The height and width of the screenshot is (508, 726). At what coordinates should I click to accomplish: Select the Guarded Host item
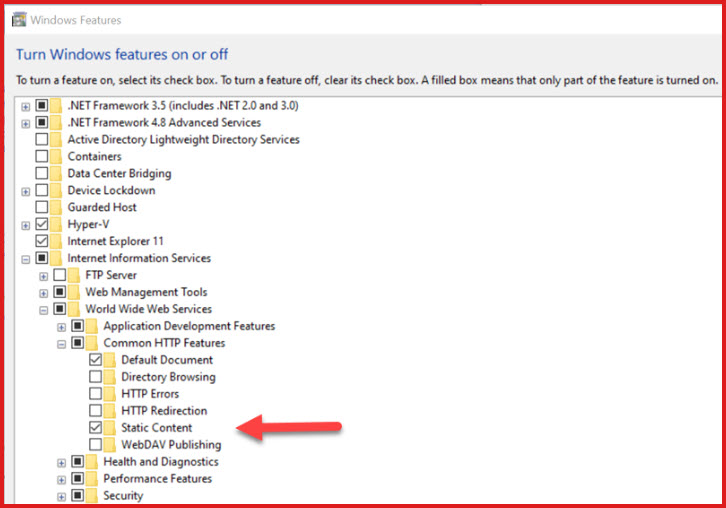(102, 207)
